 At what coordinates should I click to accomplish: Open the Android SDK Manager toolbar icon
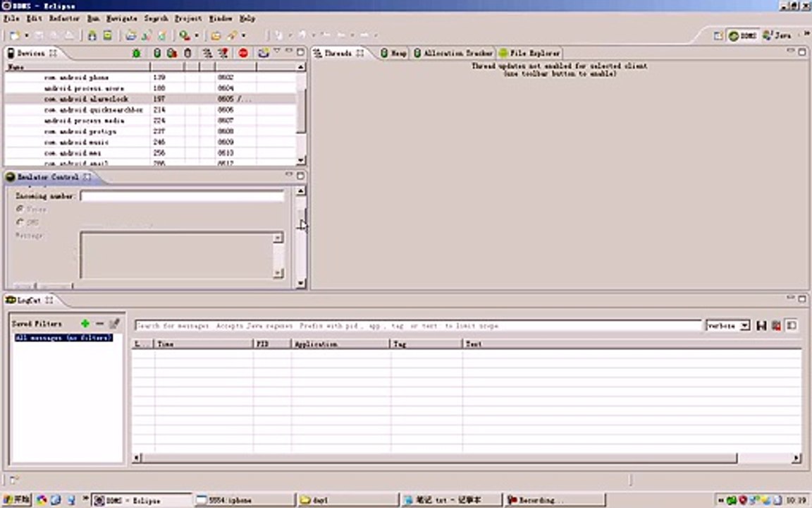point(92,36)
